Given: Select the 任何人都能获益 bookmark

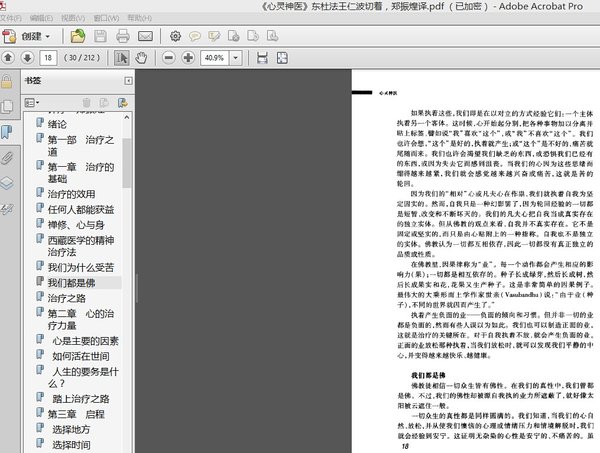Looking at the screenshot, I should tap(81, 210).
